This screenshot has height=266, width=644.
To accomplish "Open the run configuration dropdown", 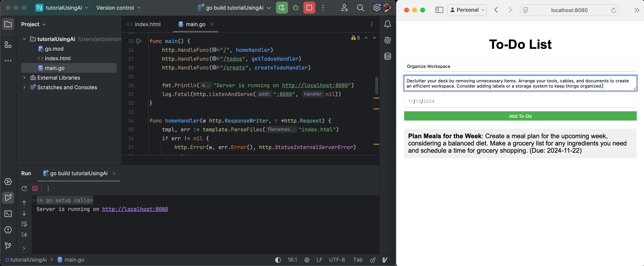I will (x=234, y=8).
